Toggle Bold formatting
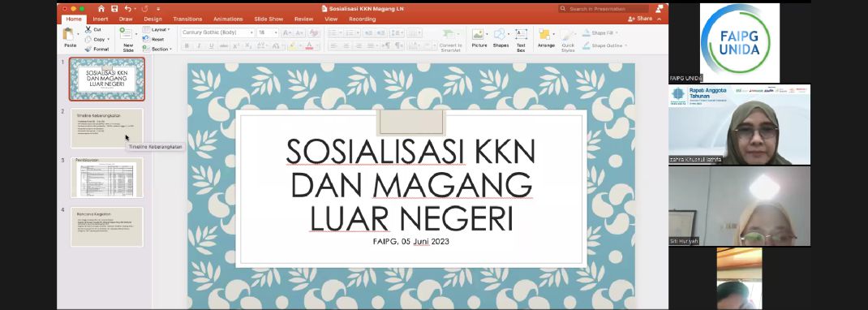The width and height of the screenshot is (868, 310). pos(187,46)
